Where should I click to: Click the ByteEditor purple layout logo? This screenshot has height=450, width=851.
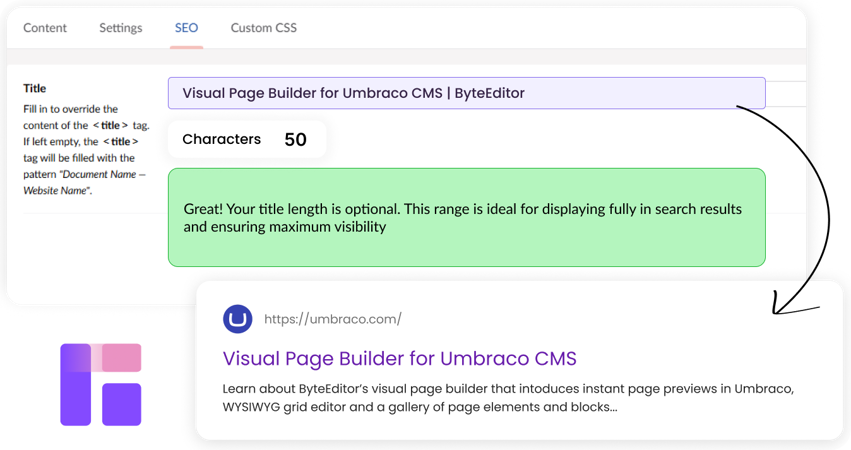click(x=101, y=385)
